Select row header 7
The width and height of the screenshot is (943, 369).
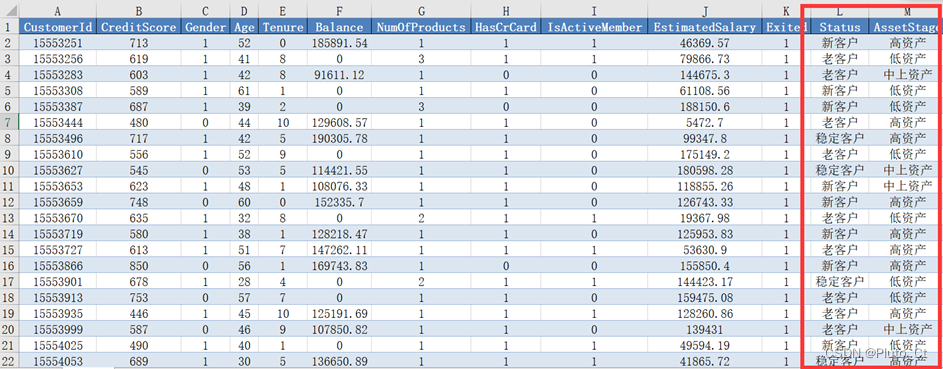click(x=9, y=123)
